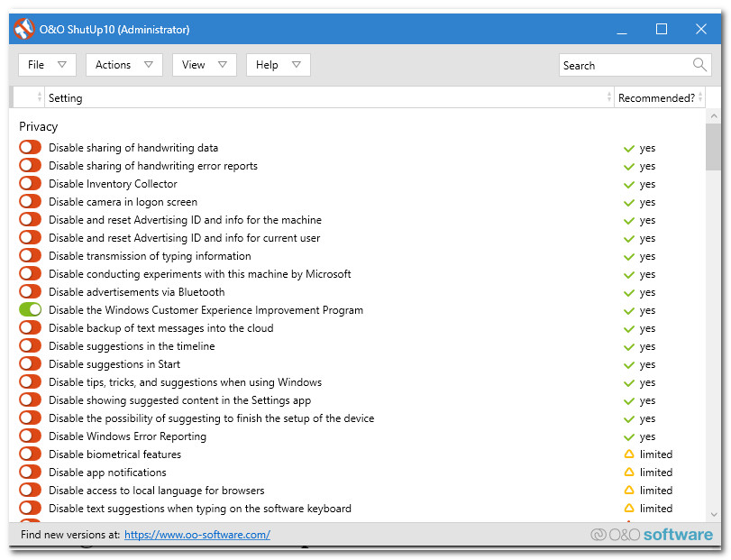Screen dimensions: 731x560
Task: Click green checkmark beside handwriting data row
Action: pos(629,148)
